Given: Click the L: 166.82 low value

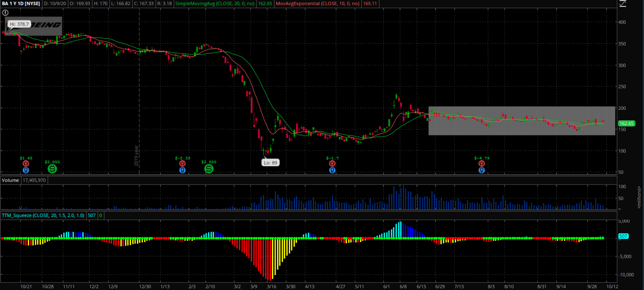Looking at the screenshot, I should pos(121,4).
